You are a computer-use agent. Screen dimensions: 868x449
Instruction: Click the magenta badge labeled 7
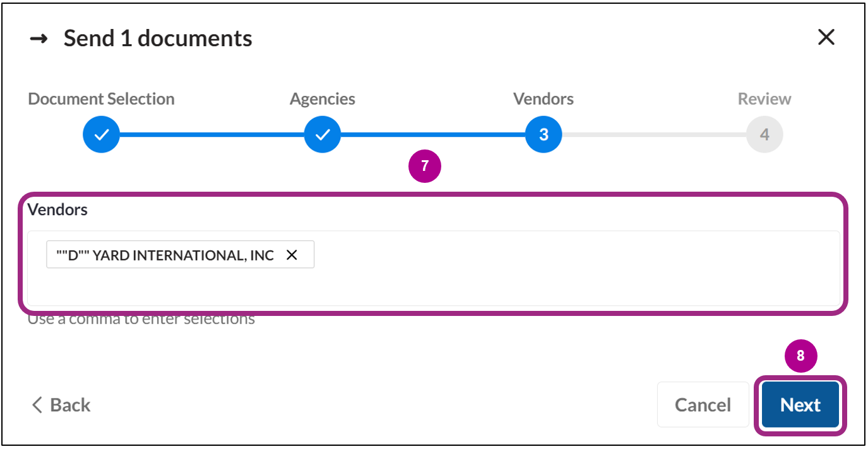click(425, 166)
